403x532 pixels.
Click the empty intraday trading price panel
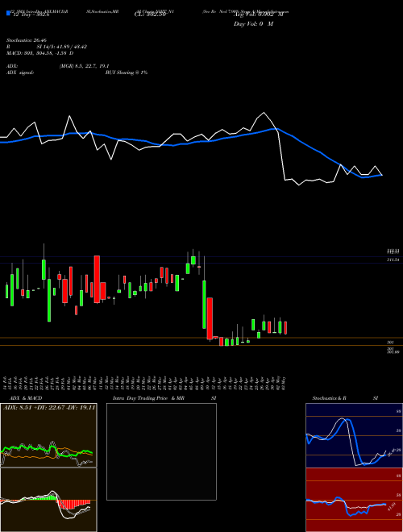[161, 451]
